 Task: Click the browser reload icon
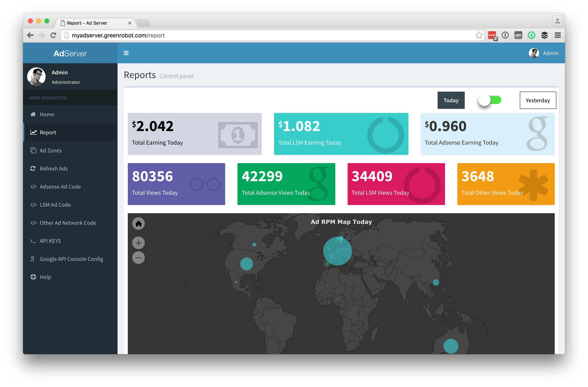coord(53,35)
